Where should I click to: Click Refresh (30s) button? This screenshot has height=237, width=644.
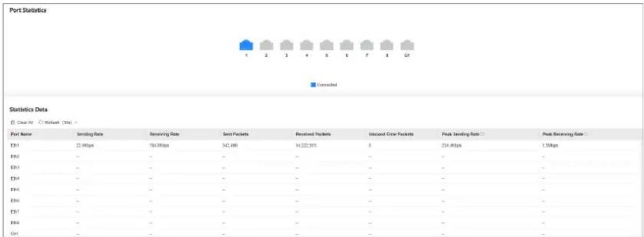point(55,123)
